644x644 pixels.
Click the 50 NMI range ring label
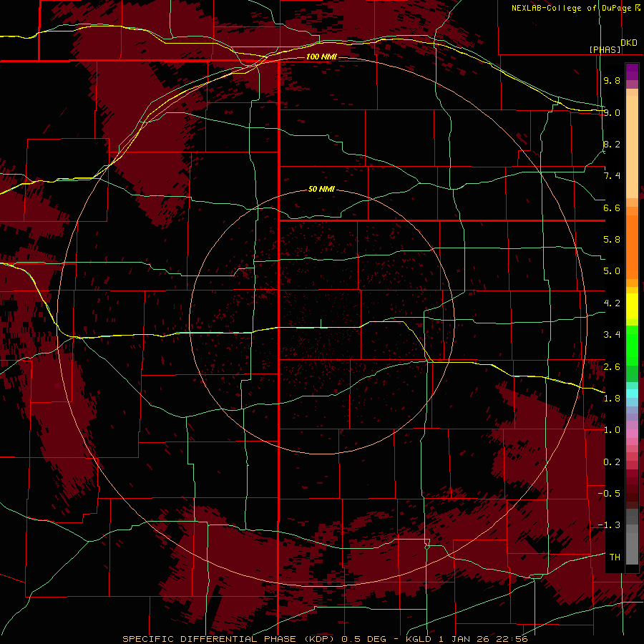pyautogui.click(x=321, y=189)
